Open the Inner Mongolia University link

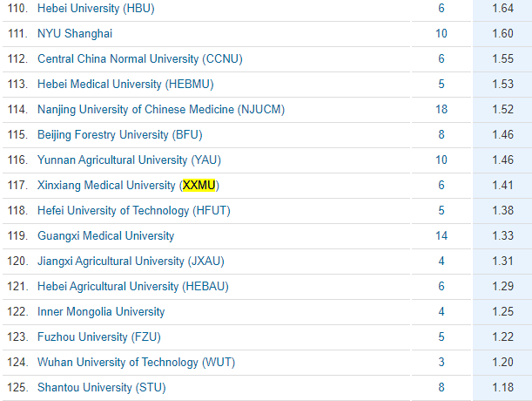coord(101,311)
